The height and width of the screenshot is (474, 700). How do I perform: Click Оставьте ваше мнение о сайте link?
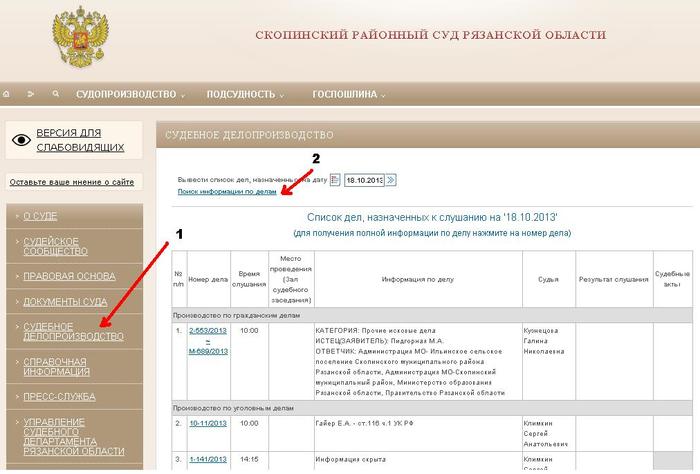tap(72, 182)
